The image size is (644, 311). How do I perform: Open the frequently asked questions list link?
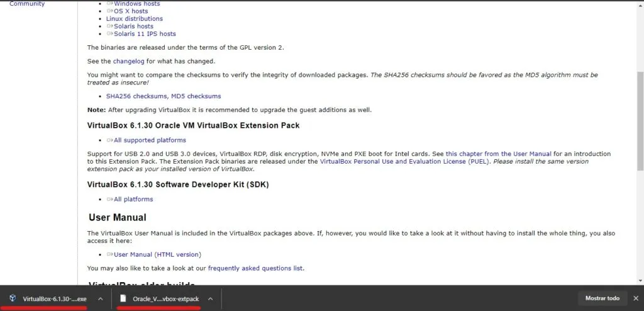click(x=255, y=268)
